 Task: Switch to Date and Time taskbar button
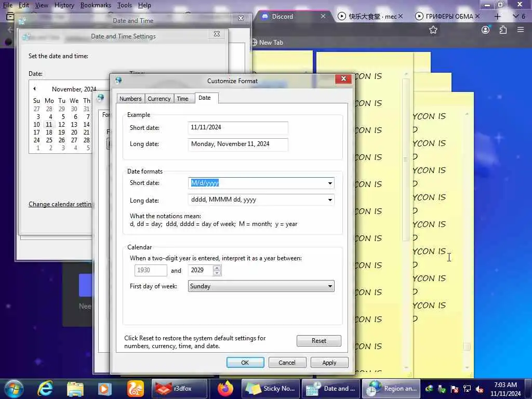click(x=330, y=389)
